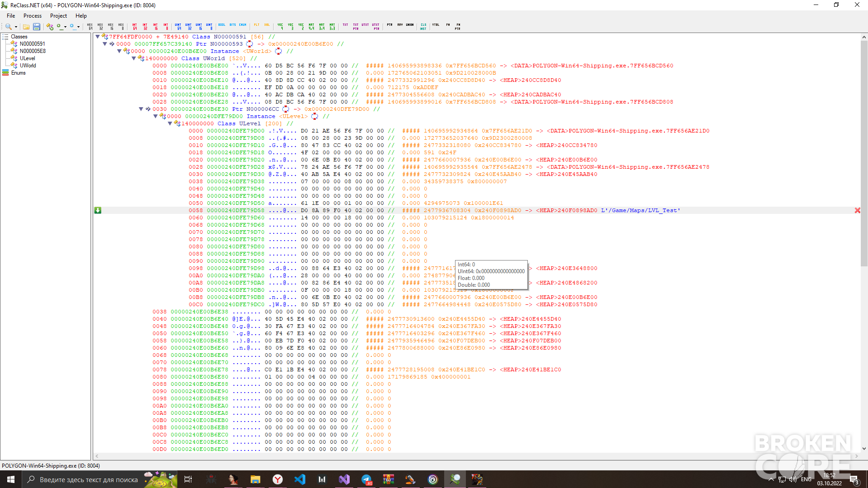
Task: Change node type to Int 32
Action: click(145, 27)
